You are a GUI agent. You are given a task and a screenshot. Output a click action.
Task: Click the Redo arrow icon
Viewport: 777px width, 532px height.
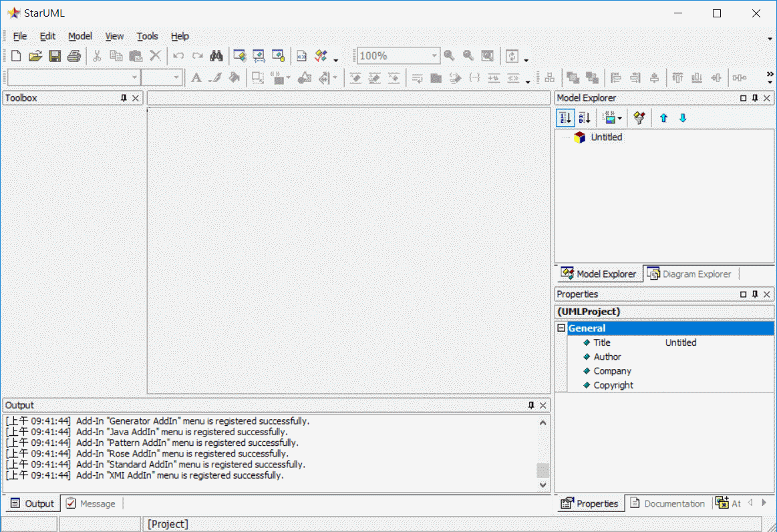tap(197, 56)
